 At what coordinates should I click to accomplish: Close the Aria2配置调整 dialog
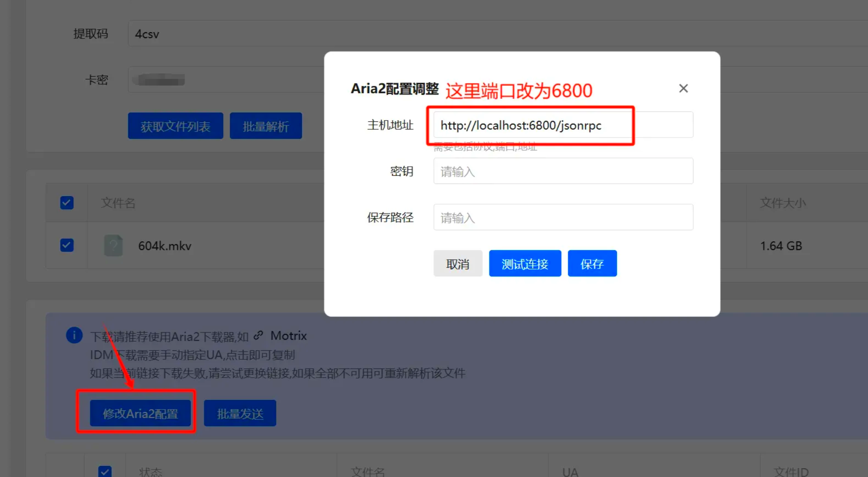683,88
